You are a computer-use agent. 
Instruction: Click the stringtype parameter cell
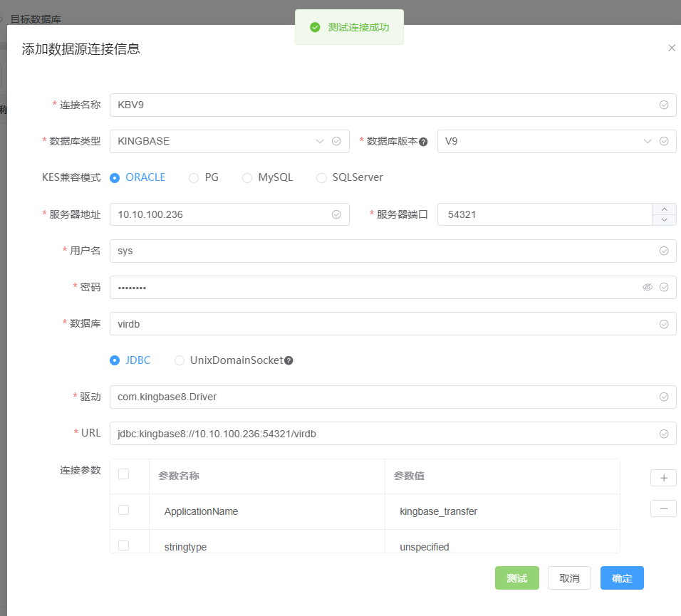coord(267,542)
